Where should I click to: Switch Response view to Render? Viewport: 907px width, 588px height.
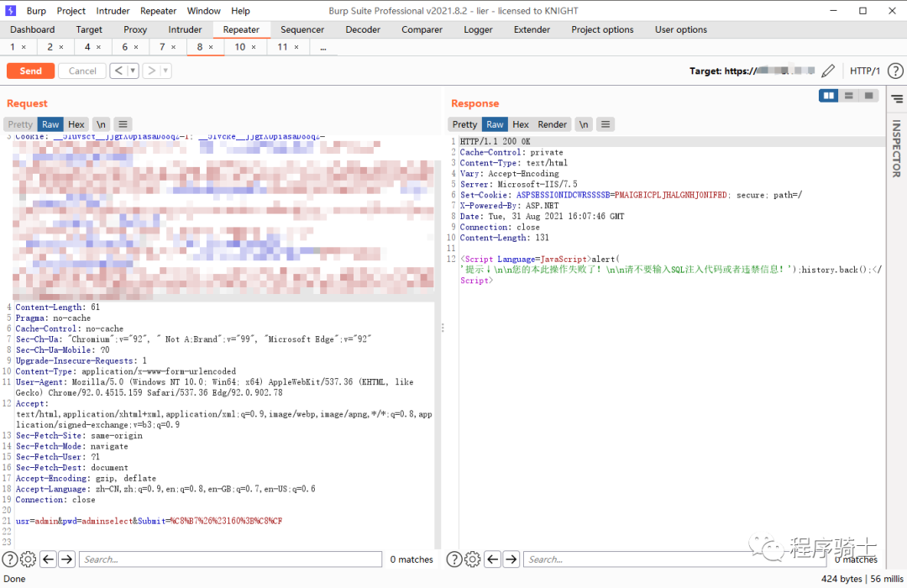click(x=552, y=124)
